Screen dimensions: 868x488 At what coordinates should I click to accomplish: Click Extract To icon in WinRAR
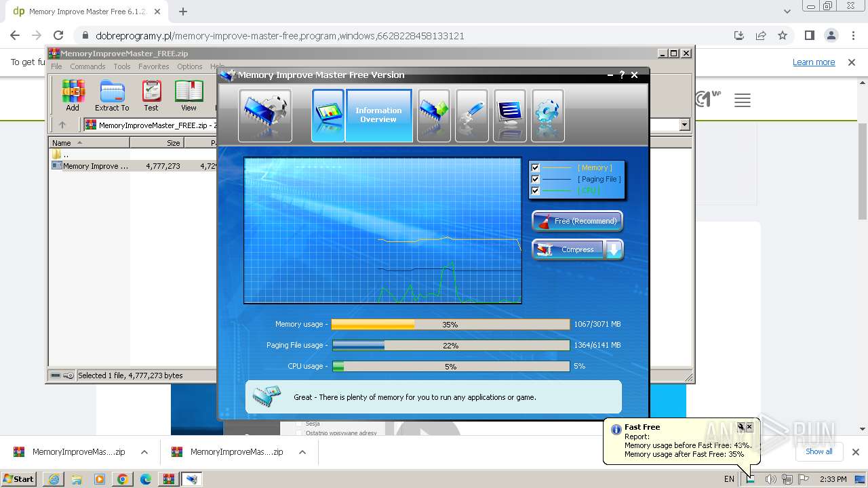tap(112, 96)
